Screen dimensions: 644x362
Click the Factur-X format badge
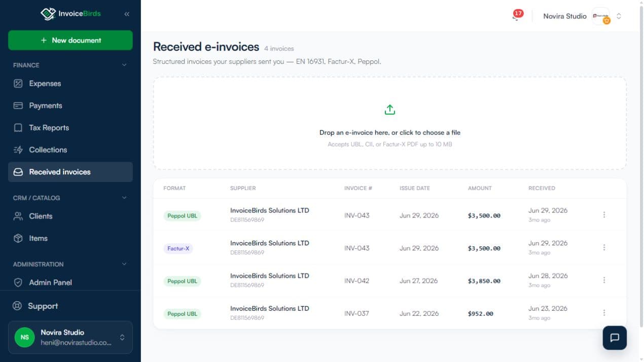coord(178,248)
